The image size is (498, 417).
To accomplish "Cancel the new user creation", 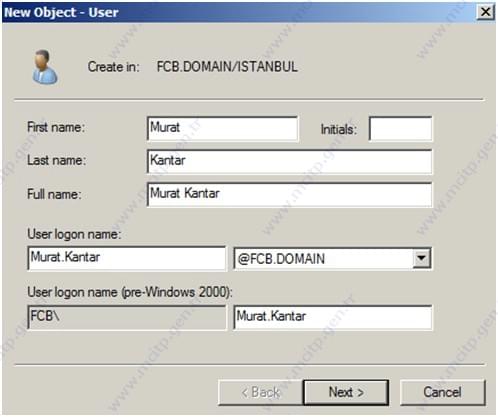I will pos(442,392).
